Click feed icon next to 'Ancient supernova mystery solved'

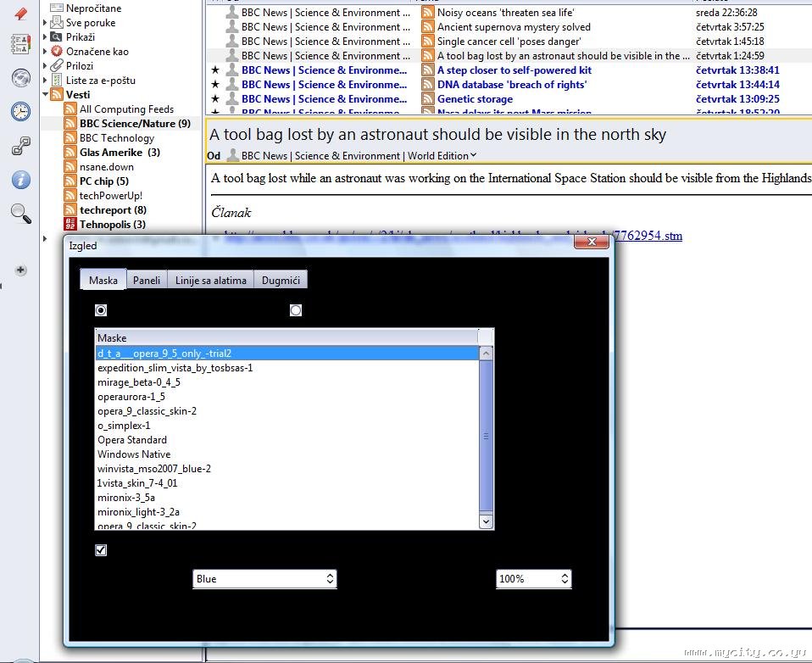pos(428,26)
